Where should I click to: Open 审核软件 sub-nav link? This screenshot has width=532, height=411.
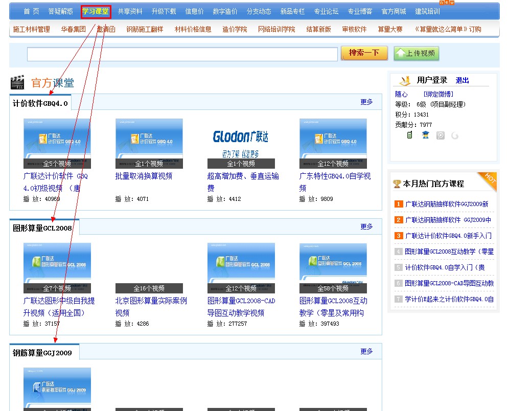354,30
